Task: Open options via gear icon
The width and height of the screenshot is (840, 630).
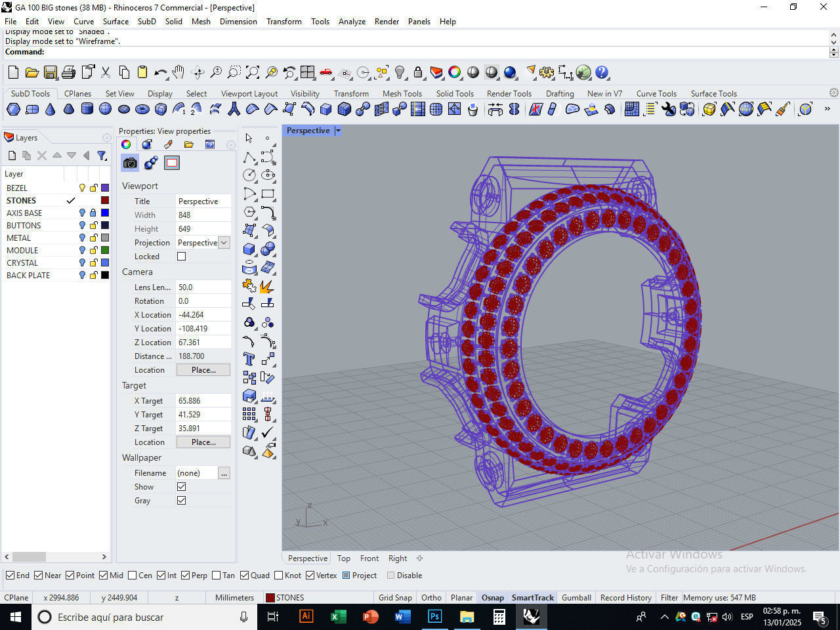Action: pos(547,72)
